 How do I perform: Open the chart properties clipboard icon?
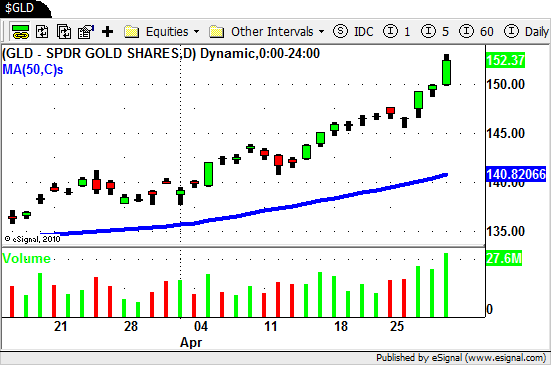coord(86,32)
